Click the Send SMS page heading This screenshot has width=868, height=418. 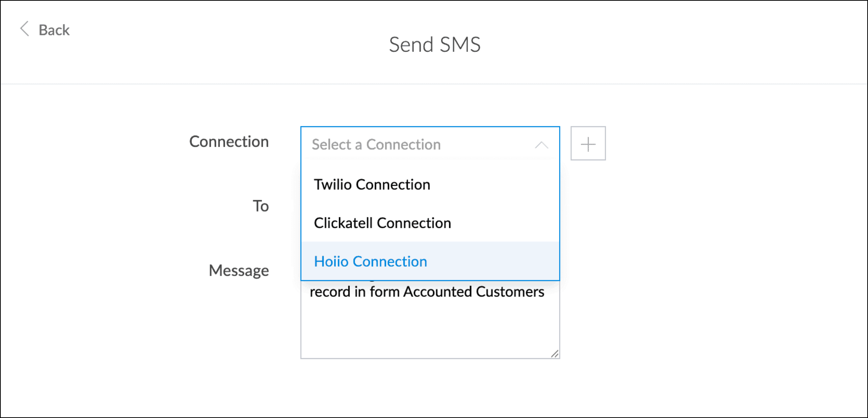[x=435, y=45]
